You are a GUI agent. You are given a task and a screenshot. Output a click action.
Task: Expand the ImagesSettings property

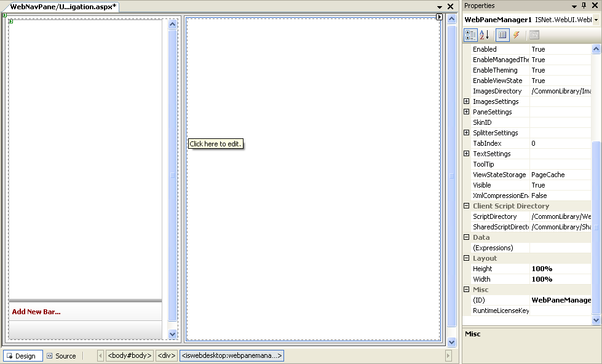(467, 101)
